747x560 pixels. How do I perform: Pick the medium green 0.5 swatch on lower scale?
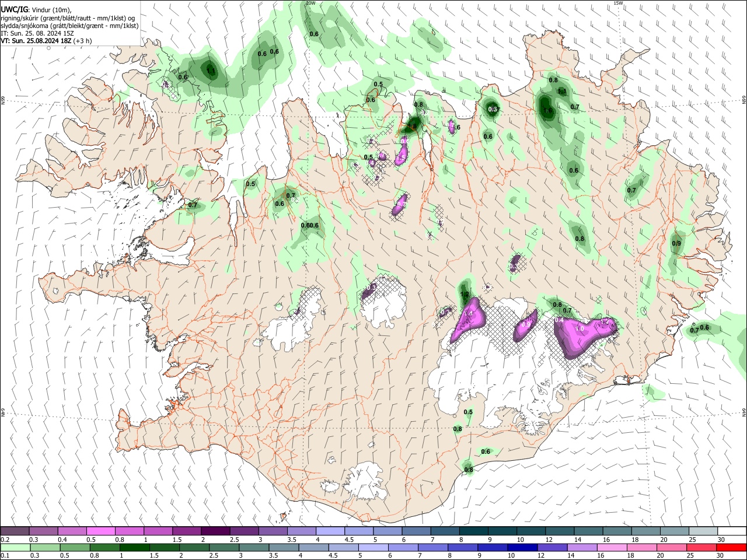point(75,547)
